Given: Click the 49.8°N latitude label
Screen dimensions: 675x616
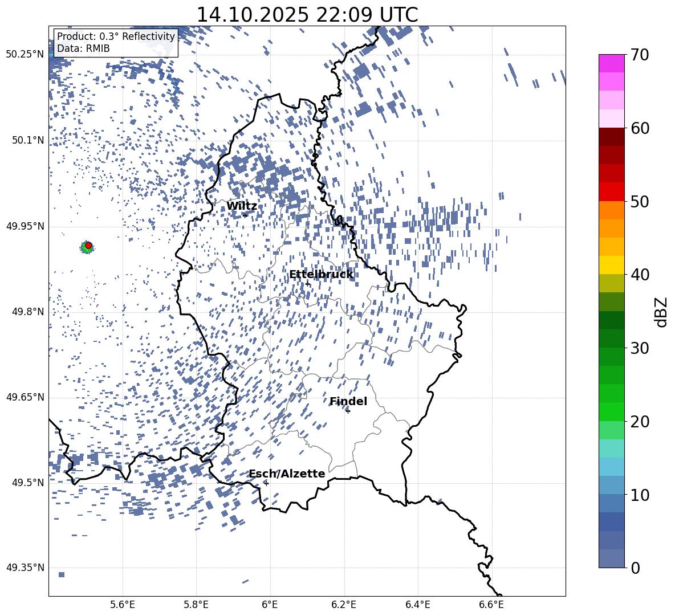Looking at the screenshot, I should coord(28,312).
